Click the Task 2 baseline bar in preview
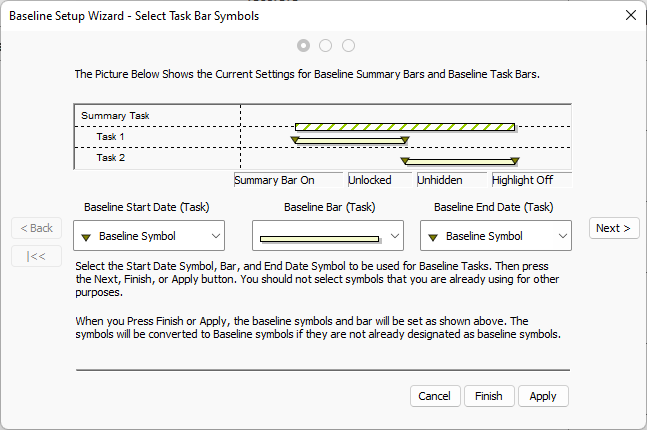Screen dimensions: 647x430 pos(460,161)
